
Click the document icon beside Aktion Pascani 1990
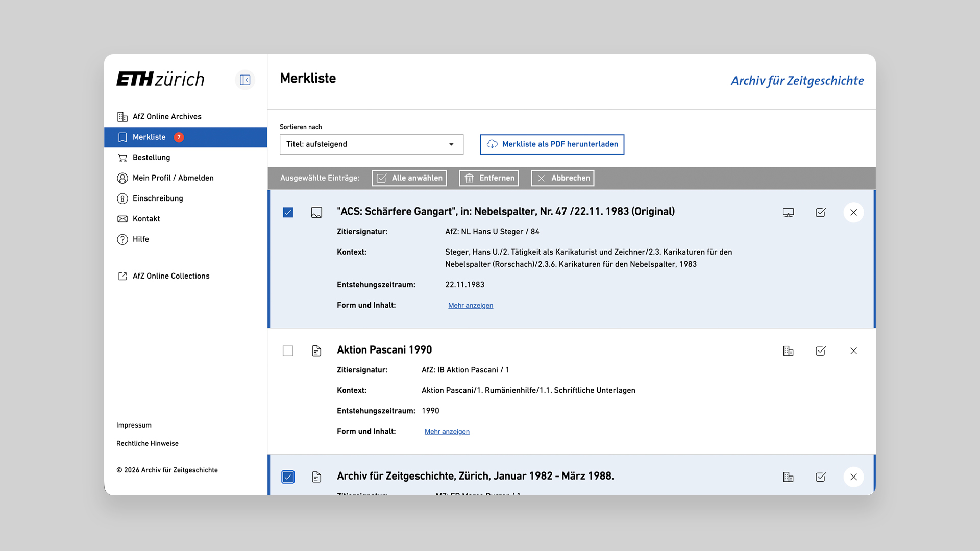tap(316, 351)
